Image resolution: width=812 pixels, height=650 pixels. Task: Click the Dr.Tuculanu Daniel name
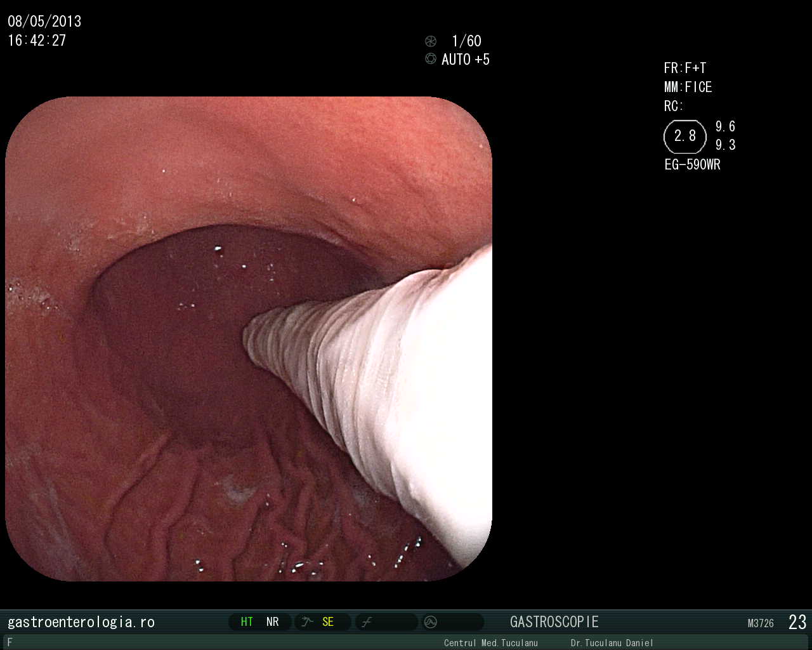coord(612,643)
